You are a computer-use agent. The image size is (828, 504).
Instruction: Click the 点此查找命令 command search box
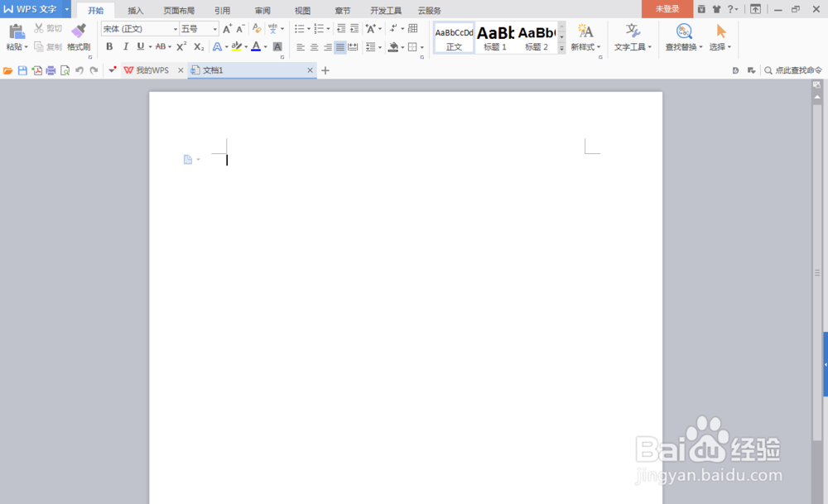coord(793,70)
